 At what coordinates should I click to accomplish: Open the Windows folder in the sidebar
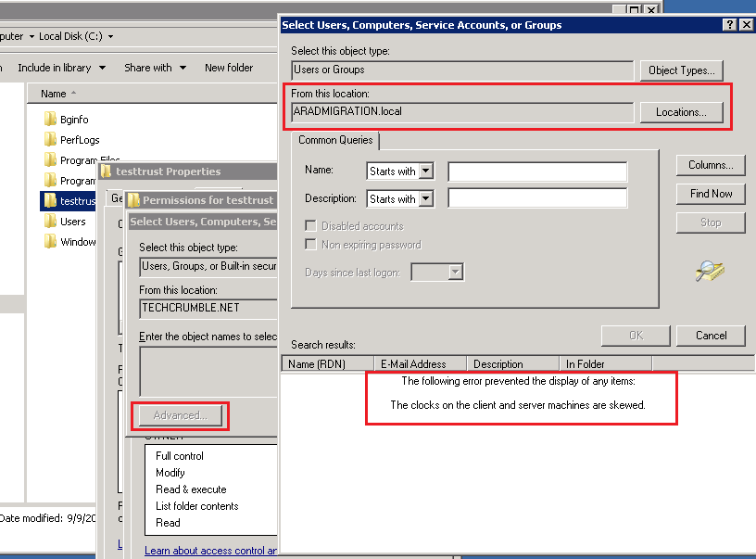point(51,241)
